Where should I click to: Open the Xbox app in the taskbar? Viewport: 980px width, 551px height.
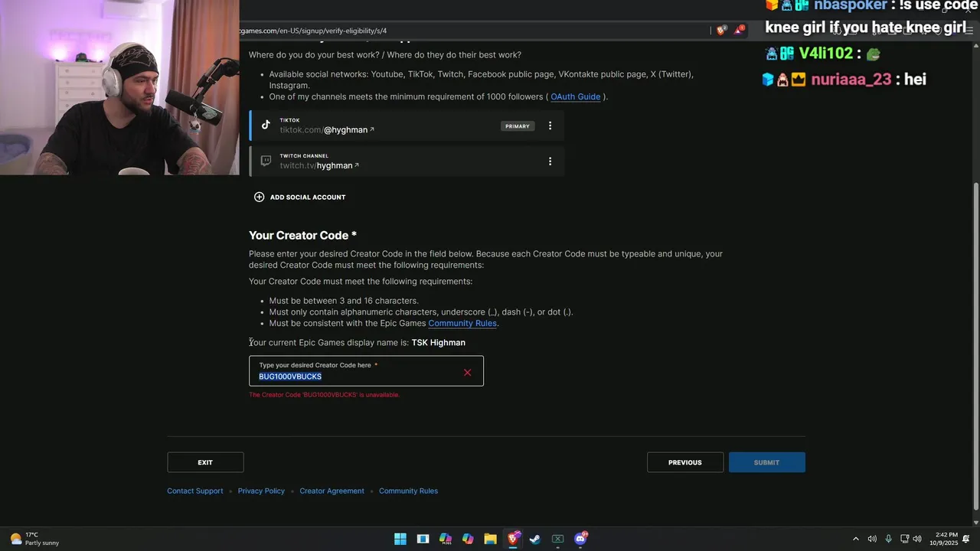[558, 539]
